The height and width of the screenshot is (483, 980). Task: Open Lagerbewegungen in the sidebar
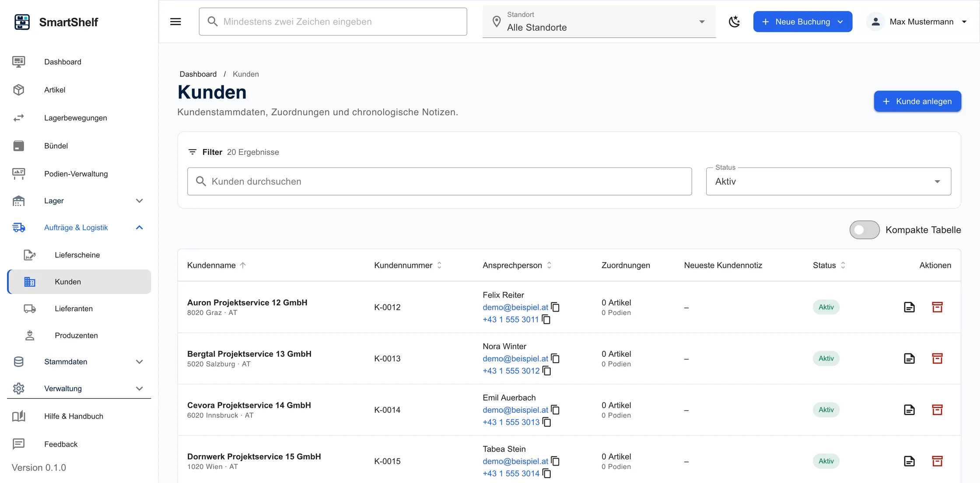pyautogui.click(x=79, y=118)
